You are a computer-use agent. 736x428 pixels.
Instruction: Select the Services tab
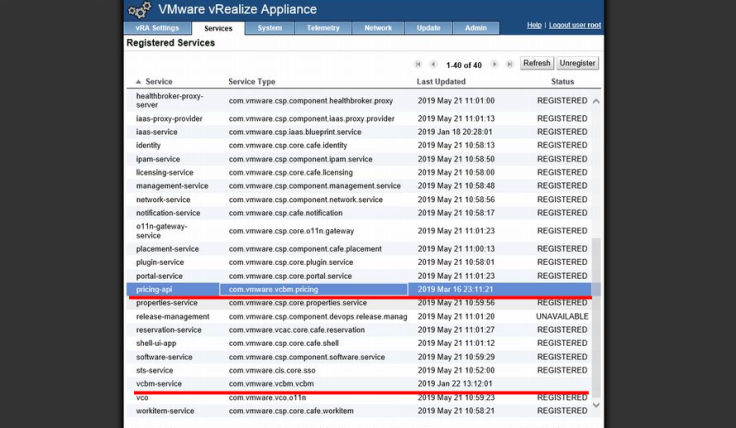click(218, 28)
